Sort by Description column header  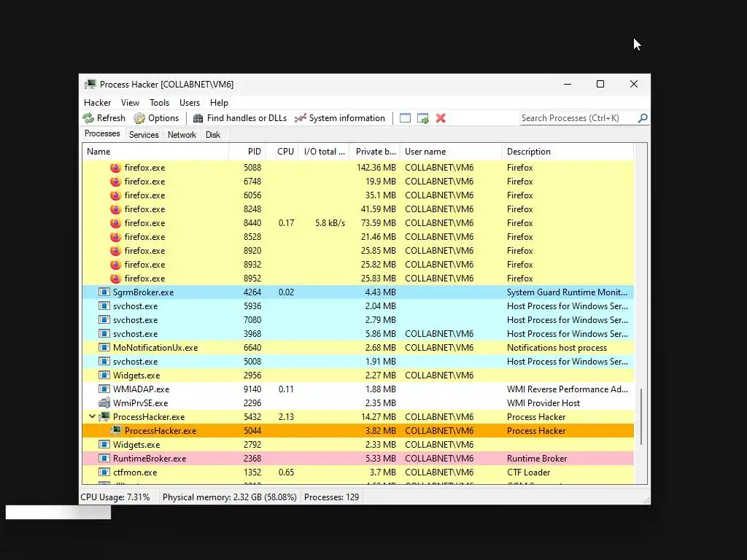pyautogui.click(x=568, y=152)
